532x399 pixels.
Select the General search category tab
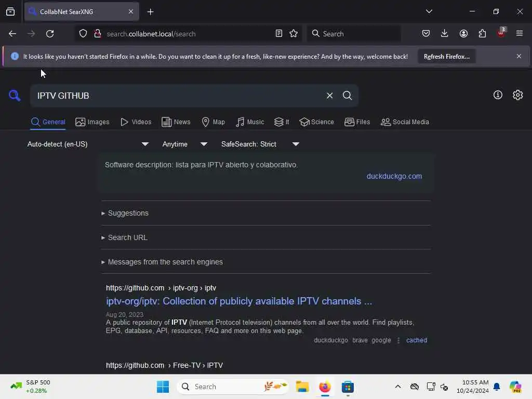tap(48, 122)
